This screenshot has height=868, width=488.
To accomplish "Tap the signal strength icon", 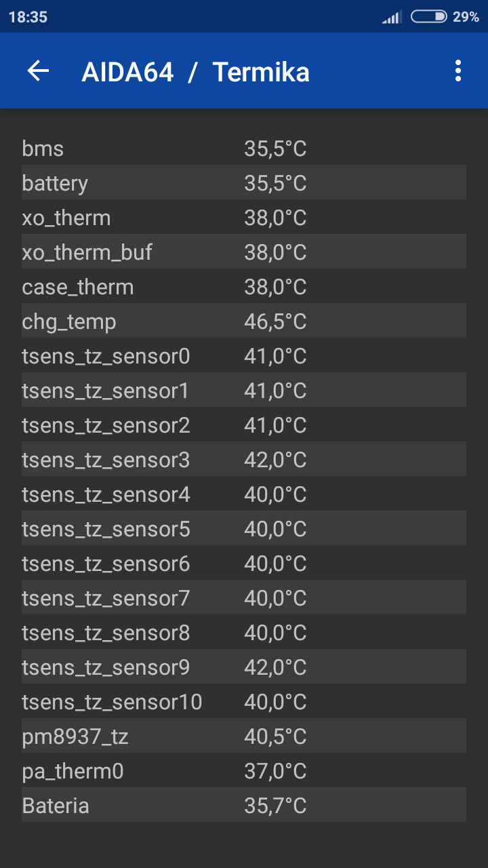I will (391, 18).
